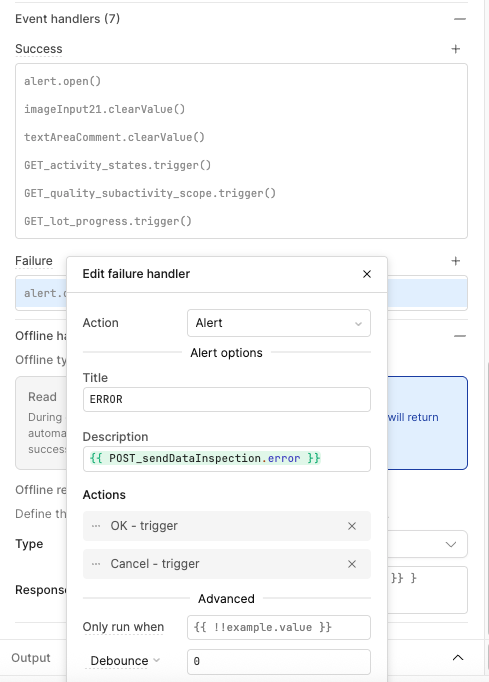Edit the Description field with POST_sendDataInspection.error
489x682 pixels.
tap(227, 459)
